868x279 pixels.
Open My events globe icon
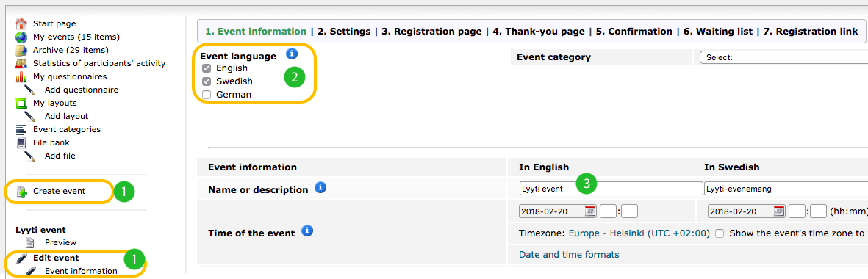coord(21,37)
